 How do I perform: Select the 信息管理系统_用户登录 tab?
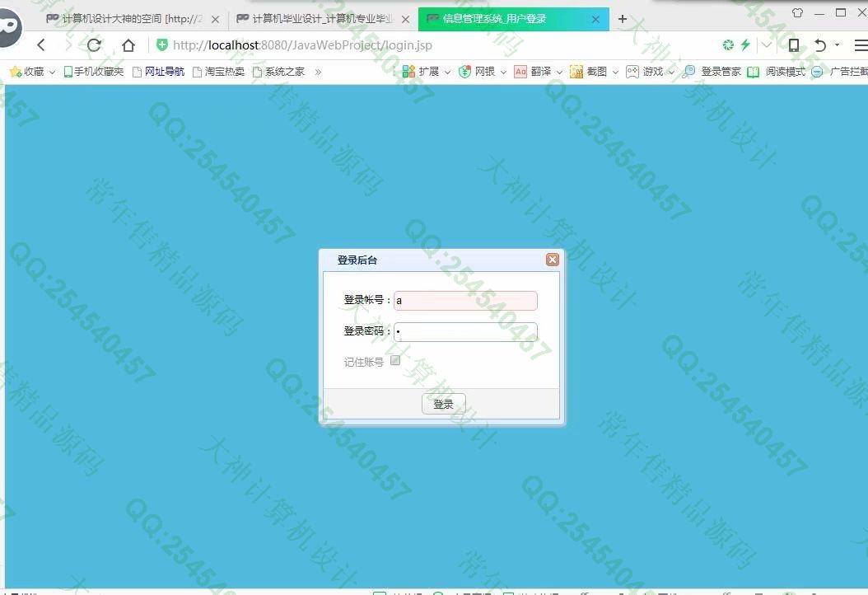pyautogui.click(x=513, y=19)
